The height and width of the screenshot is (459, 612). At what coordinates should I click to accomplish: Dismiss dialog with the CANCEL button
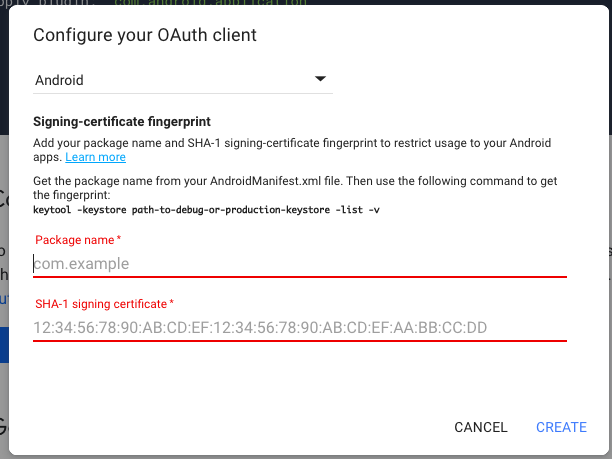tap(481, 427)
